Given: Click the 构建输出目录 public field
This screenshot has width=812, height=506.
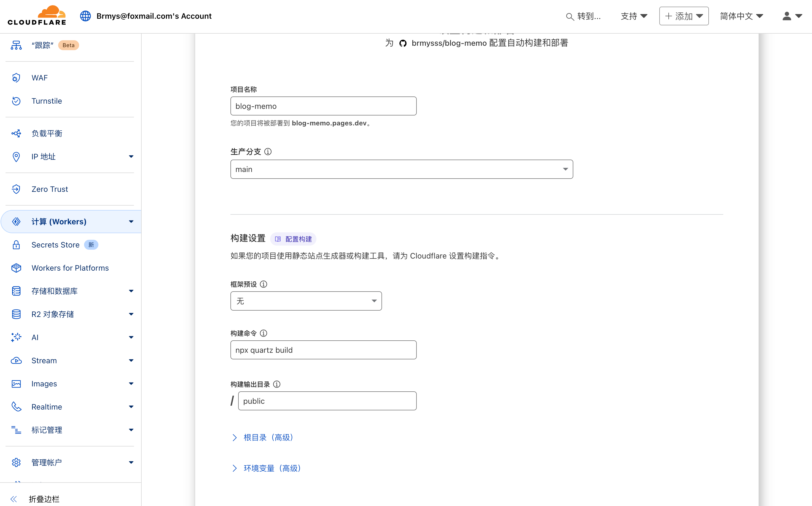Looking at the screenshot, I should click(327, 401).
